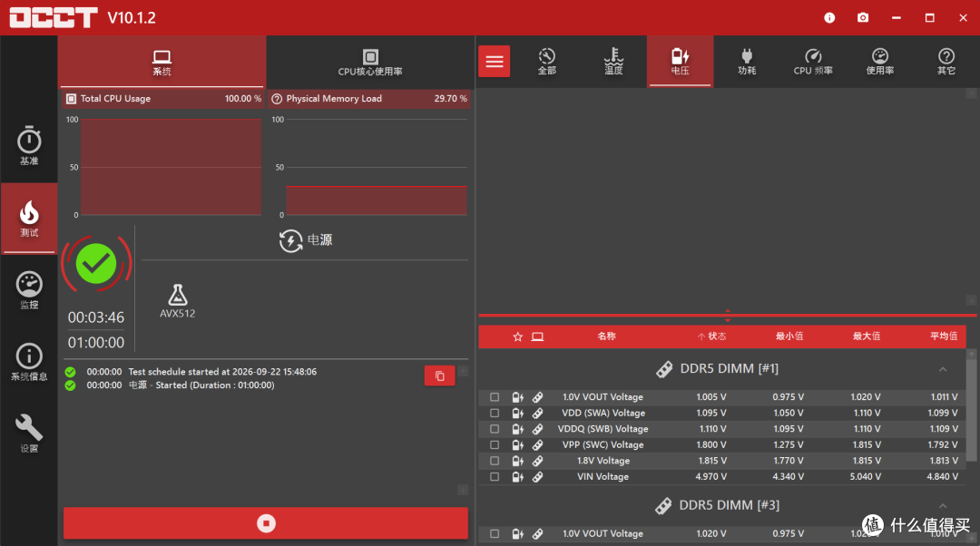980x546 pixels.
Task: Show 温度 temperature tab
Action: click(613, 62)
